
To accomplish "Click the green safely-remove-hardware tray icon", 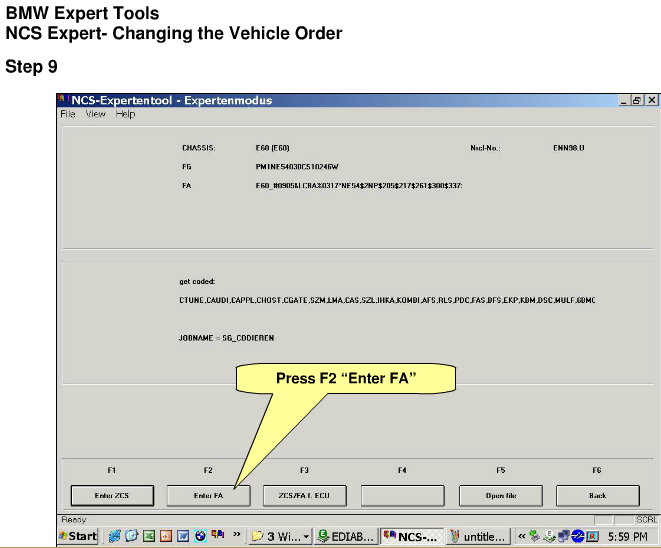I will tap(535, 536).
